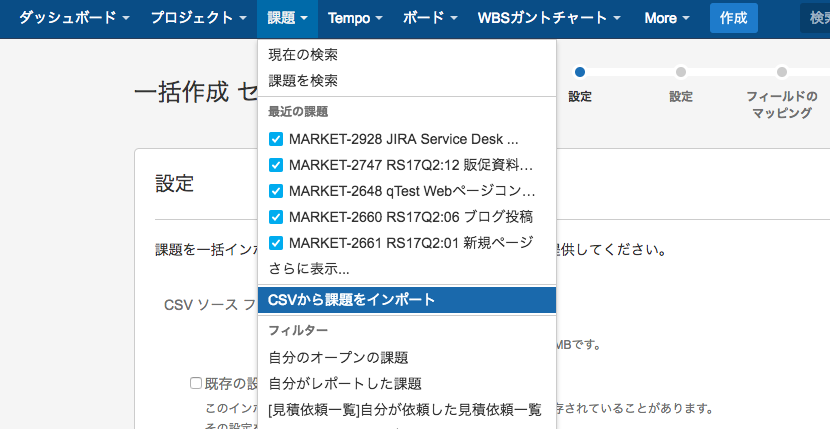830x429 pixels.
Task: Select [見積依頼一覧]自分が依頼した見積依頼一覧 filter
Action: 407,409
